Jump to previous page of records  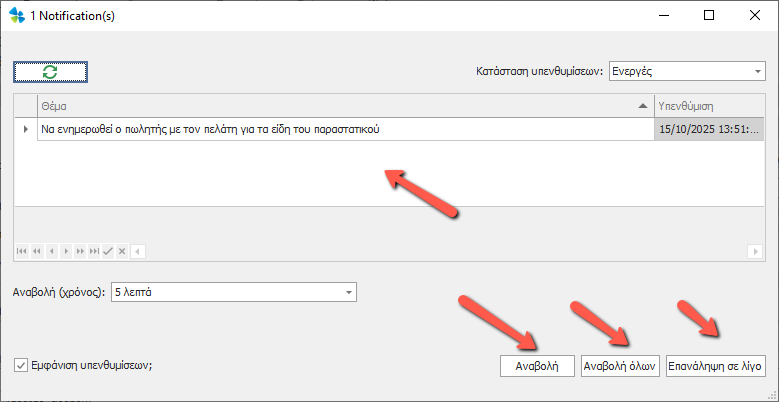click(x=37, y=251)
